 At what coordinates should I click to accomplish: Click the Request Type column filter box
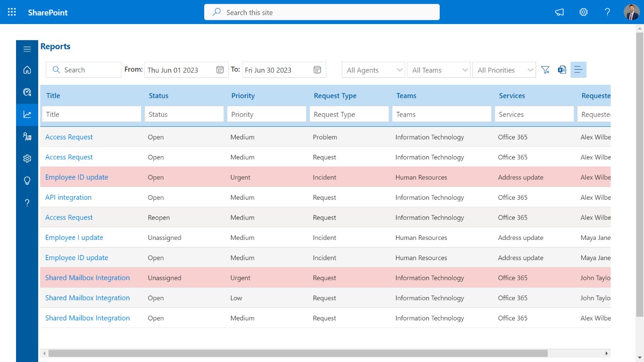(349, 114)
